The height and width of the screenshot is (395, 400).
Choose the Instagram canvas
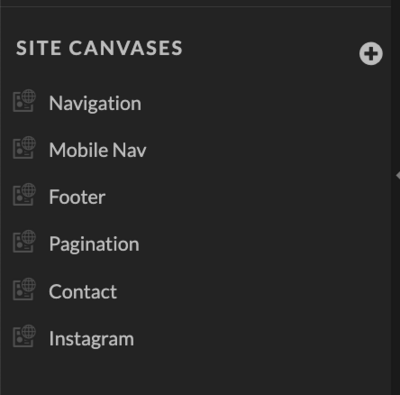91,339
